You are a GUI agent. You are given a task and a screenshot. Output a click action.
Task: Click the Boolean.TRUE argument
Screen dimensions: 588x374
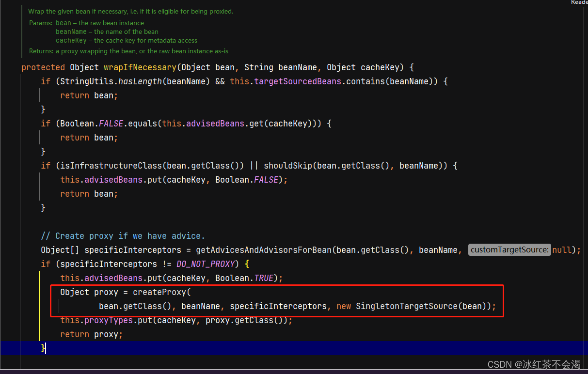point(244,278)
